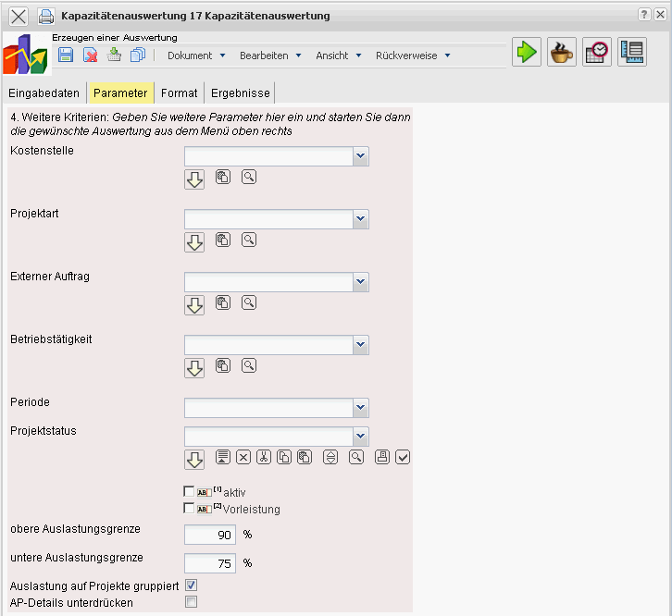Open the Bearbeiten menu
This screenshot has height=616, width=672.
pyautogui.click(x=270, y=55)
